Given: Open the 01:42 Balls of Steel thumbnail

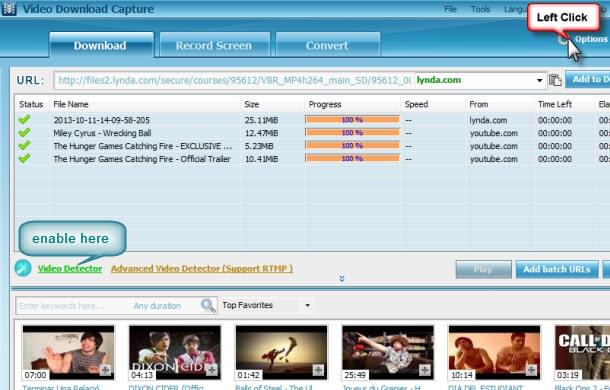Looking at the screenshot, I should click(x=281, y=353).
